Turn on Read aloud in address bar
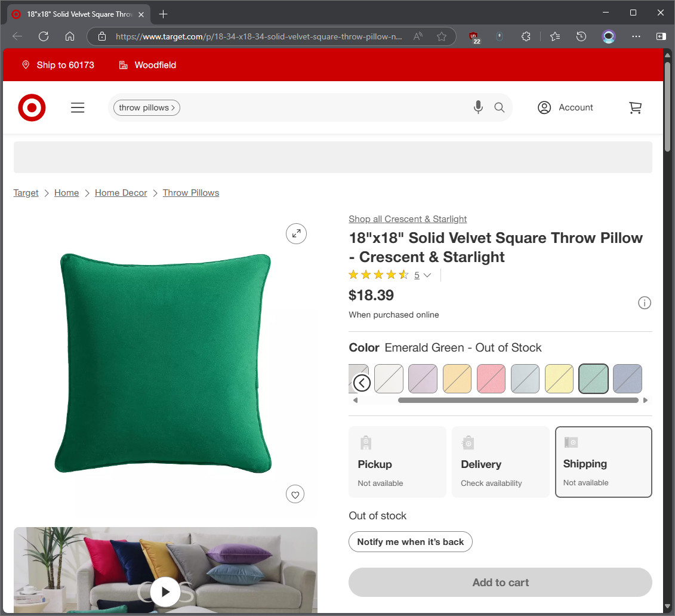The width and height of the screenshot is (675, 616). (418, 36)
